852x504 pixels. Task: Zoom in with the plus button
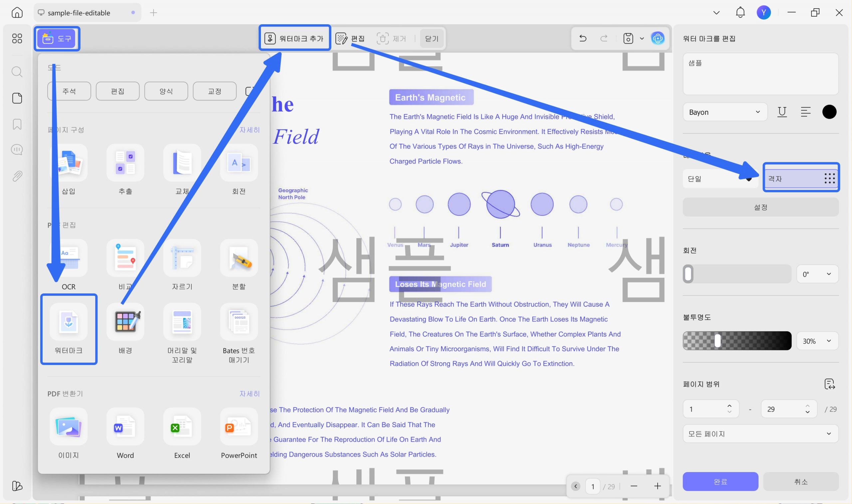point(657,486)
